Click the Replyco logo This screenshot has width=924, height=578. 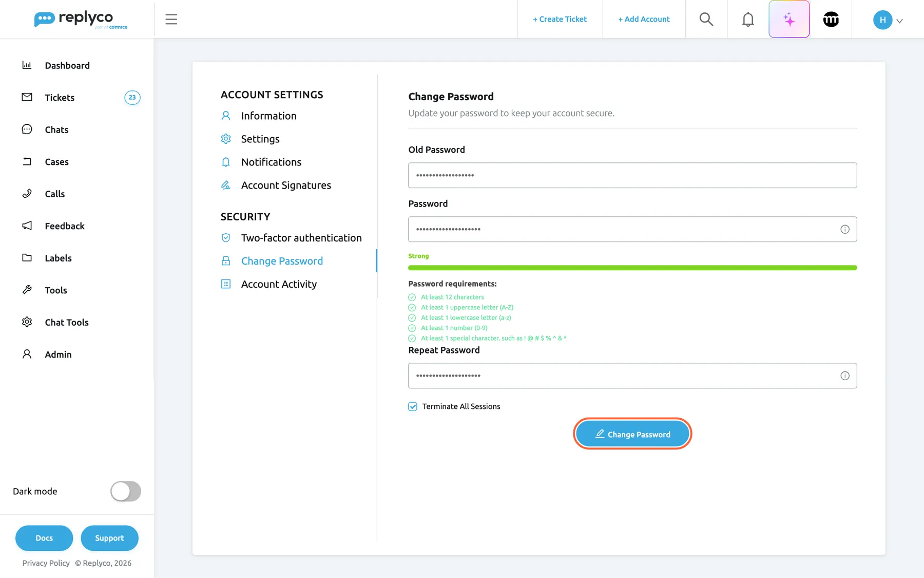[81, 20]
